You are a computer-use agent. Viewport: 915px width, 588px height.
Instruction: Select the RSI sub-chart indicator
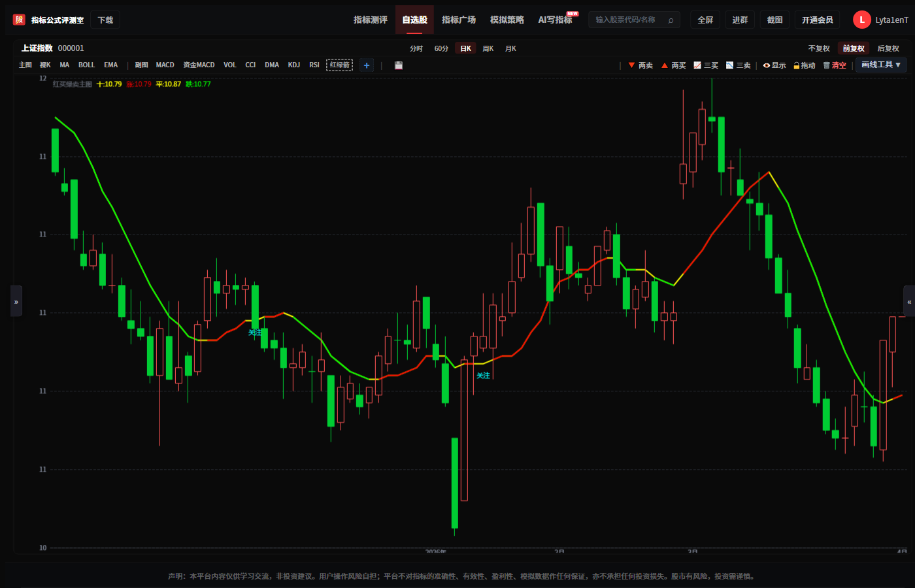click(314, 65)
